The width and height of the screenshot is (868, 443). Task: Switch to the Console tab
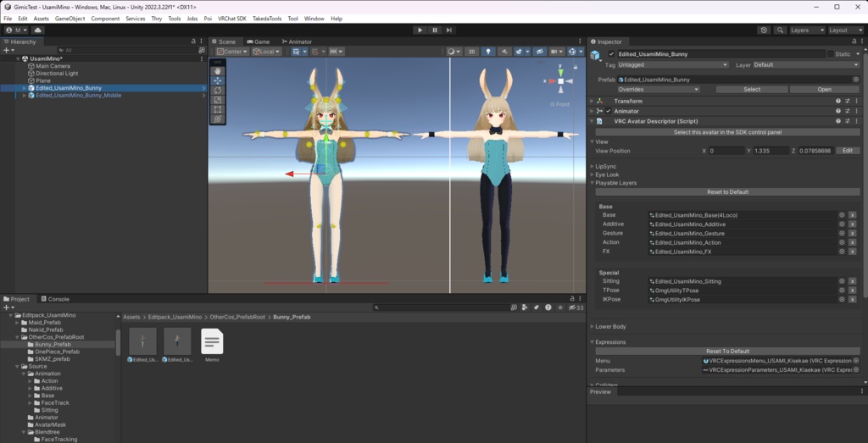click(55, 299)
